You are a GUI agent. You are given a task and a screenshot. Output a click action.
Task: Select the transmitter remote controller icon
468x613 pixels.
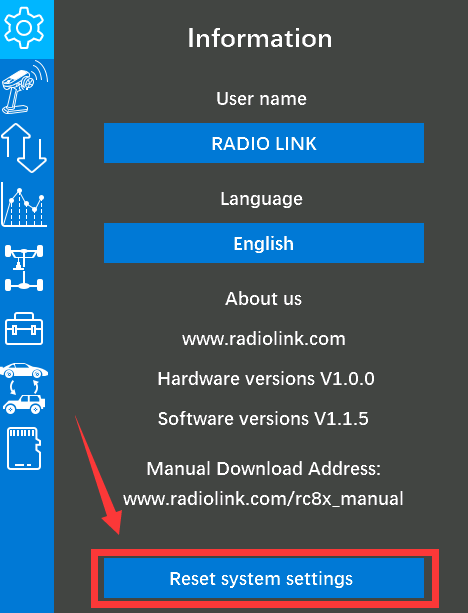pos(24,88)
